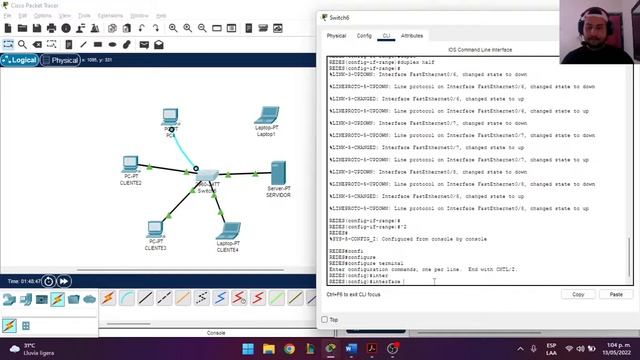
Task: Pick the Copper Straight-Through cable
Action: pyautogui.click(x=145, y=298)
